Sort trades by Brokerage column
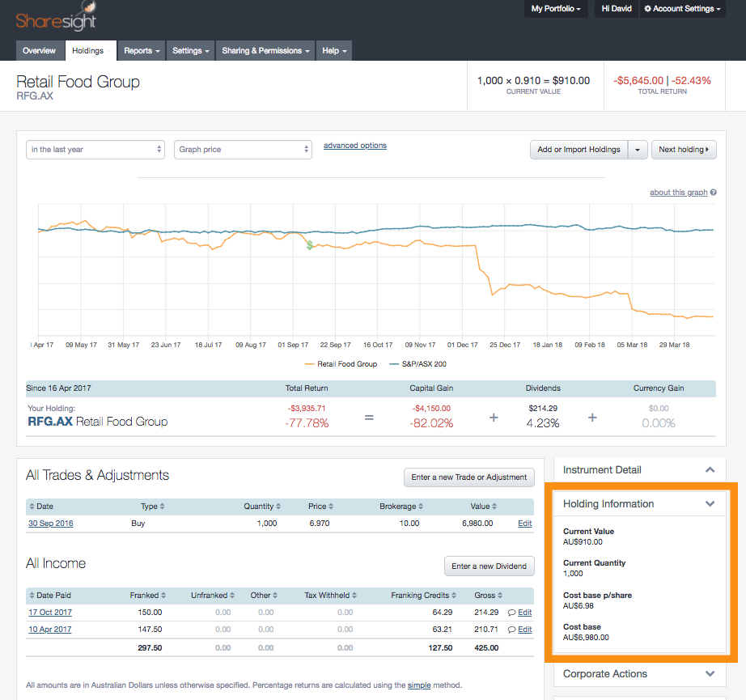This screenshot has height=700, width=746. (401, 507)
